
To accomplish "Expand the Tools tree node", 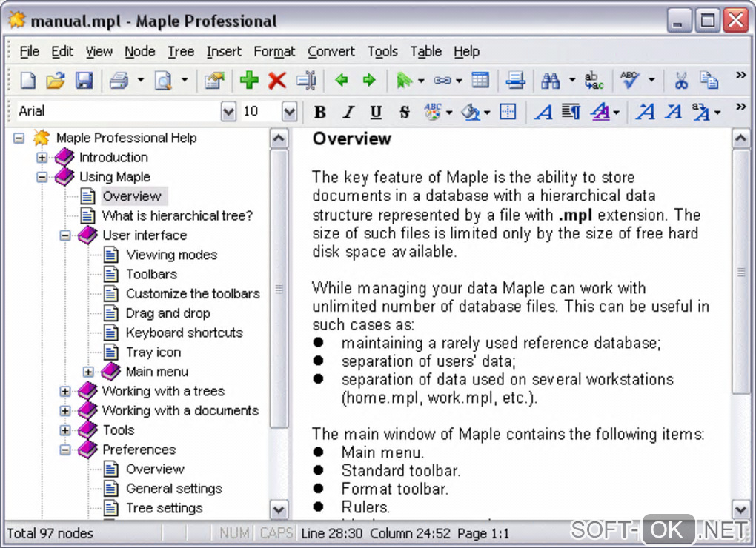I will [65, 430].
